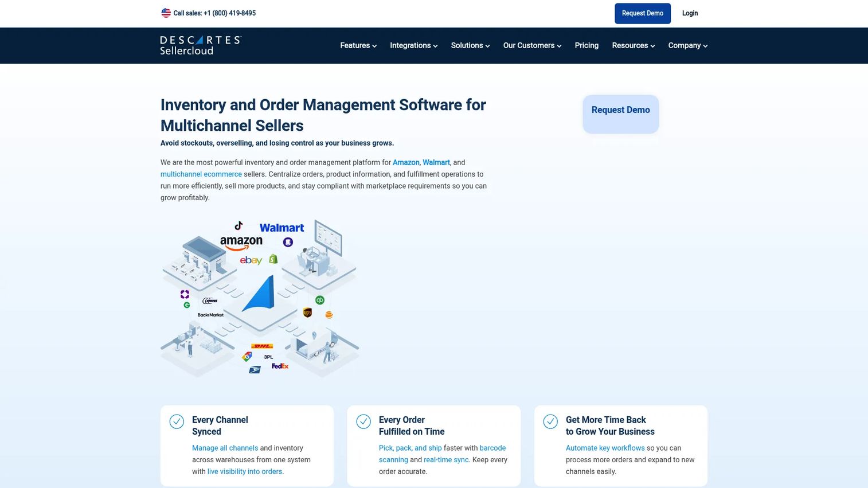Click the TikTok logo in the illustration
Image resolution: width=868 pixels, height=488 pixels.
[238, 225]
